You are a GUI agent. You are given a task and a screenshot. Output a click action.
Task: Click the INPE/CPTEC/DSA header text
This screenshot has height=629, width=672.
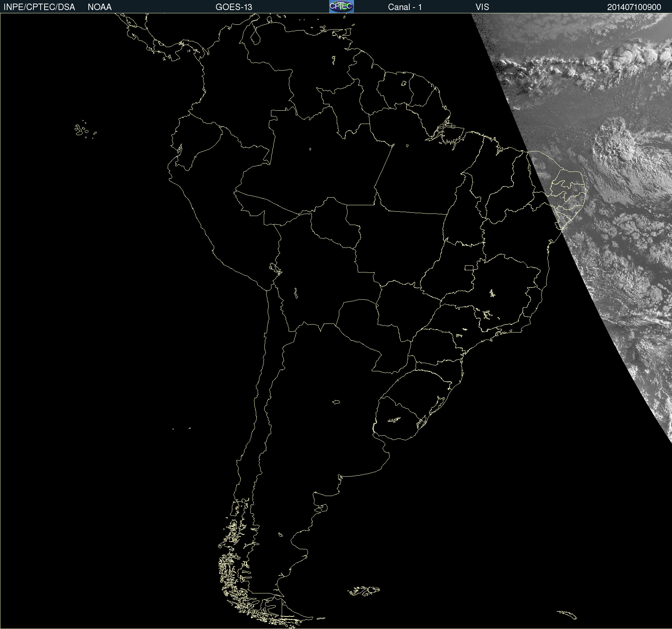coord(39,7)
